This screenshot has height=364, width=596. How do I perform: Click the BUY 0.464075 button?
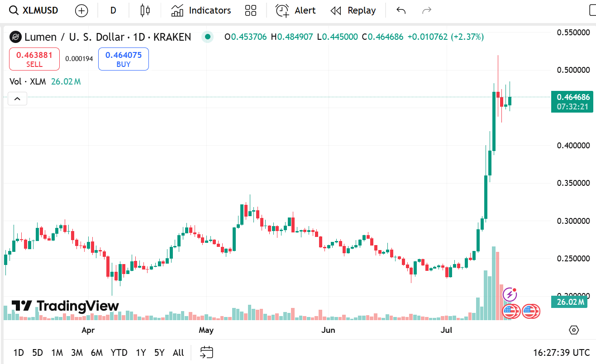pyautogui.click(x=124, y=59)
